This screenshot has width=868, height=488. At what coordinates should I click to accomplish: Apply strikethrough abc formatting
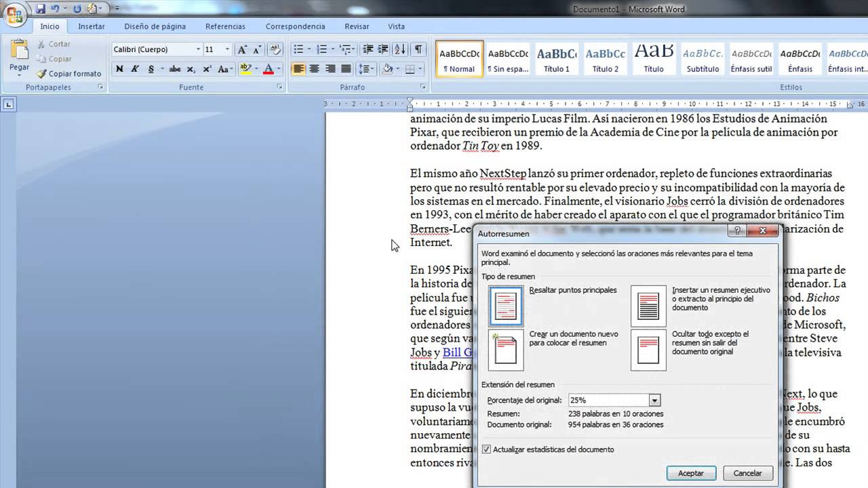point(175,68)
